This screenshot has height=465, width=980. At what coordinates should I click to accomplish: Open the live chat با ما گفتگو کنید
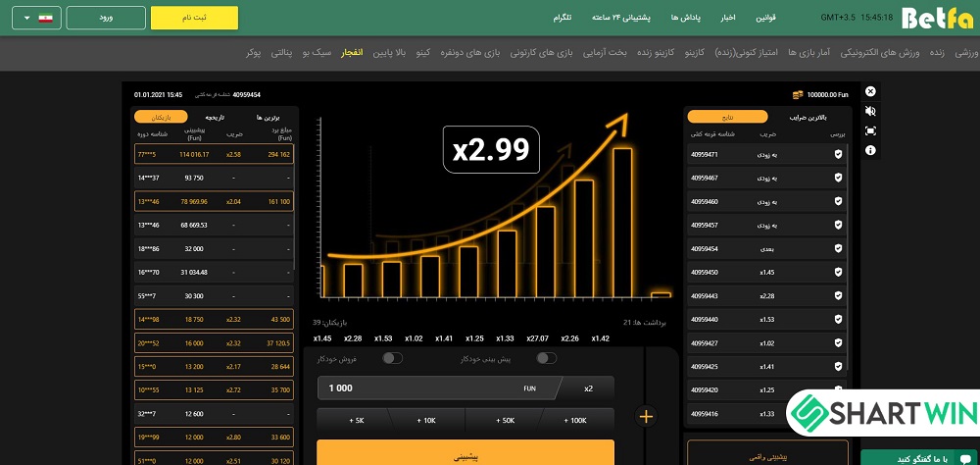tap(920, 458)
